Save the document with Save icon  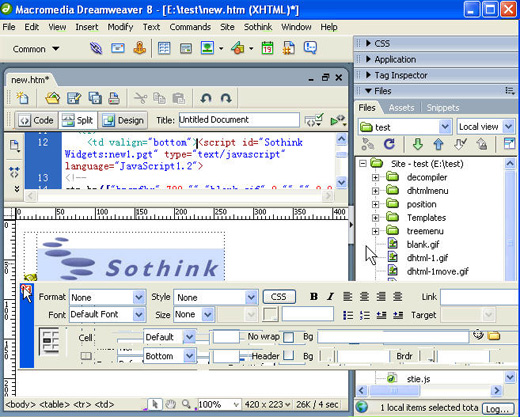[74, 98]
